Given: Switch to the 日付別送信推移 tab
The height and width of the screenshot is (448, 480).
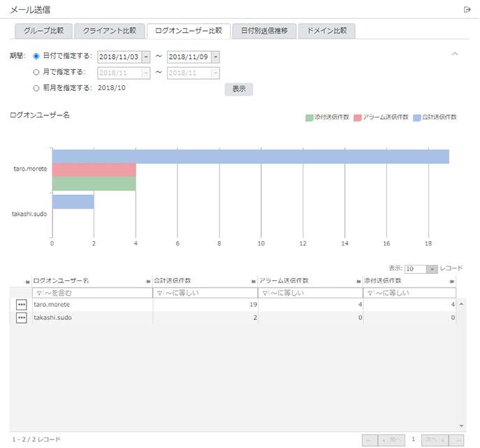Looking at the screenshot, I should tap(264, 31).
